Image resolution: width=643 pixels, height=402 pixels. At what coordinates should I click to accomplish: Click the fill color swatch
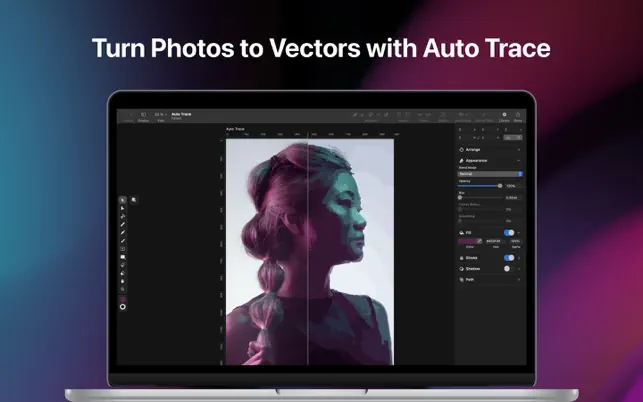(468, 241)
